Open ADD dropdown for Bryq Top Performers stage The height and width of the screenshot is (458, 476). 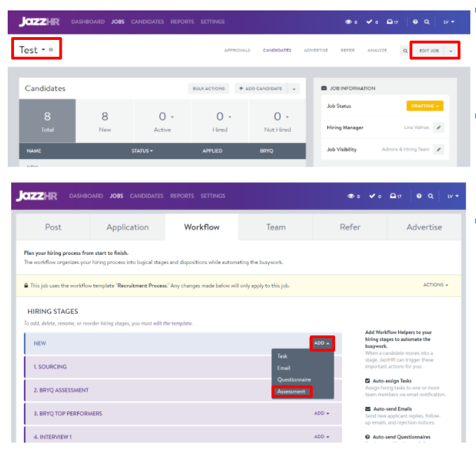point(321,413)
